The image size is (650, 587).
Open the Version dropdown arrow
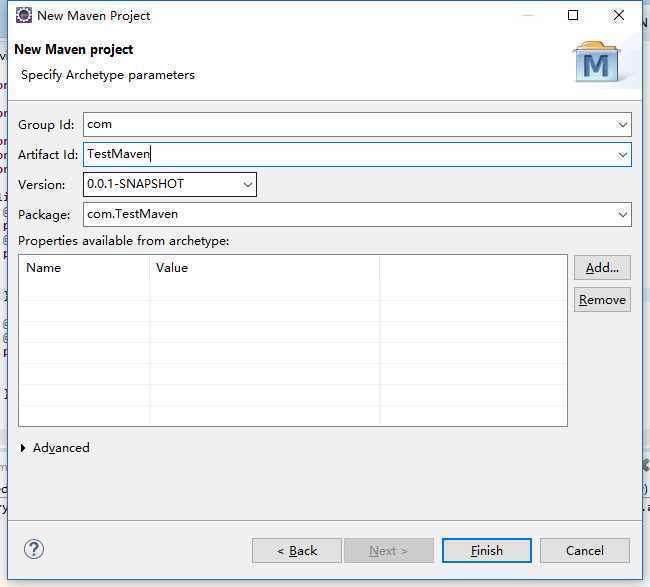(247, 184)
